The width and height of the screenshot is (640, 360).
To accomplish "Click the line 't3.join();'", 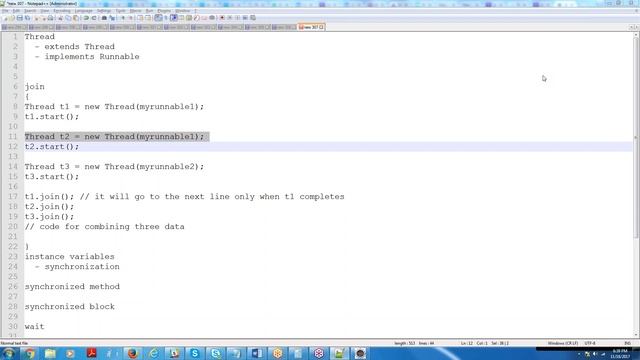I will (49, 217).
